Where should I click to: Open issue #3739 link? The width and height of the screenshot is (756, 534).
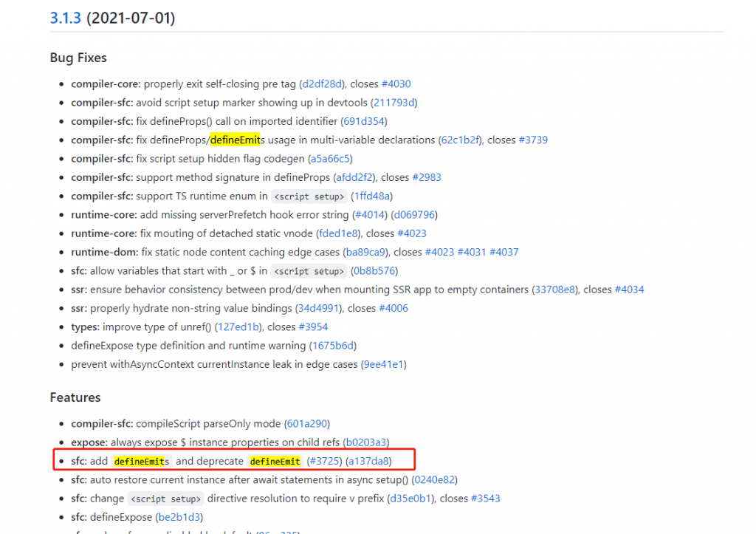(x=532, y=140)
